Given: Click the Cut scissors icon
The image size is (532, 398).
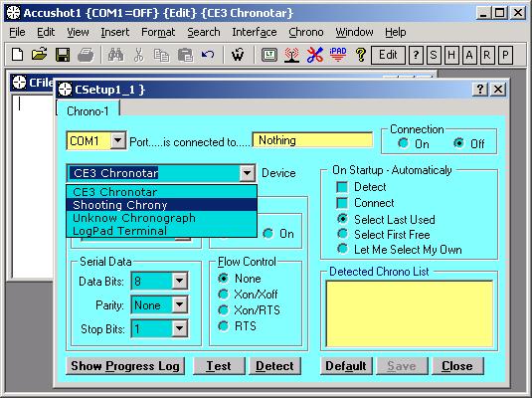Looking at the screenshot, I should point(139,55).
